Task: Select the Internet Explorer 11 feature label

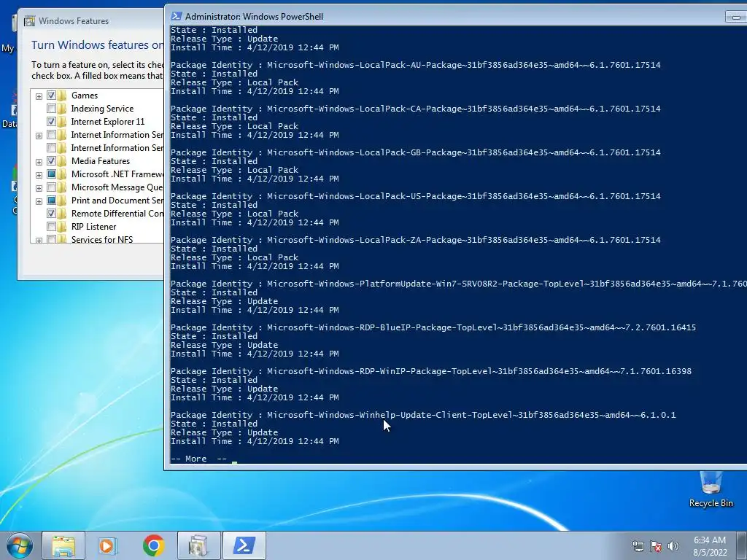Action: tap(108, 122)
